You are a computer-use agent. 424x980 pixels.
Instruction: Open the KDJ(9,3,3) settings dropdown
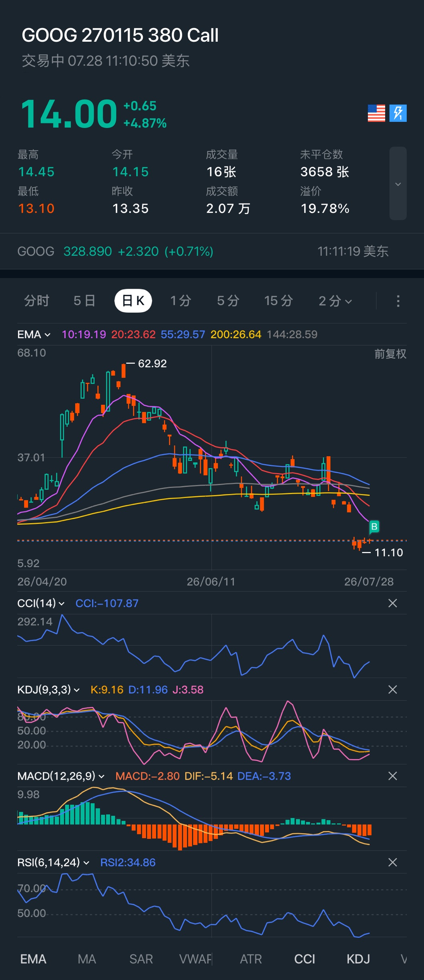point(48,689)
